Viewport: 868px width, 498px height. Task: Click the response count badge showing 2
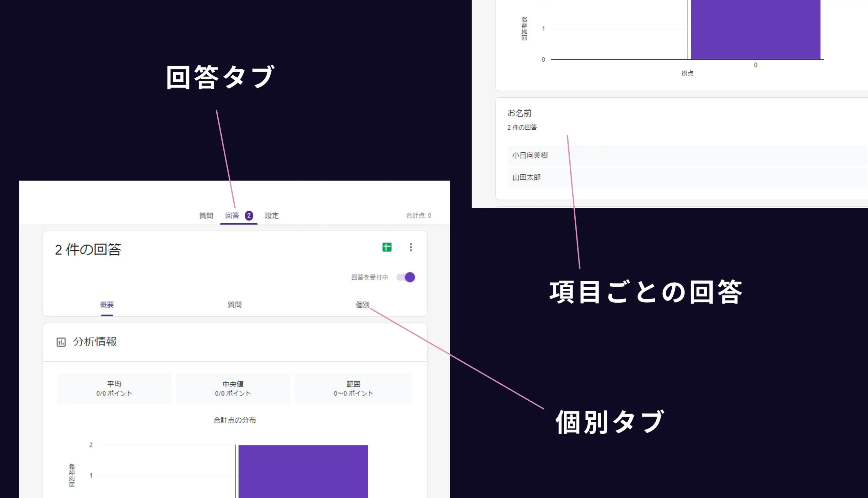click(x=249, y=215)
